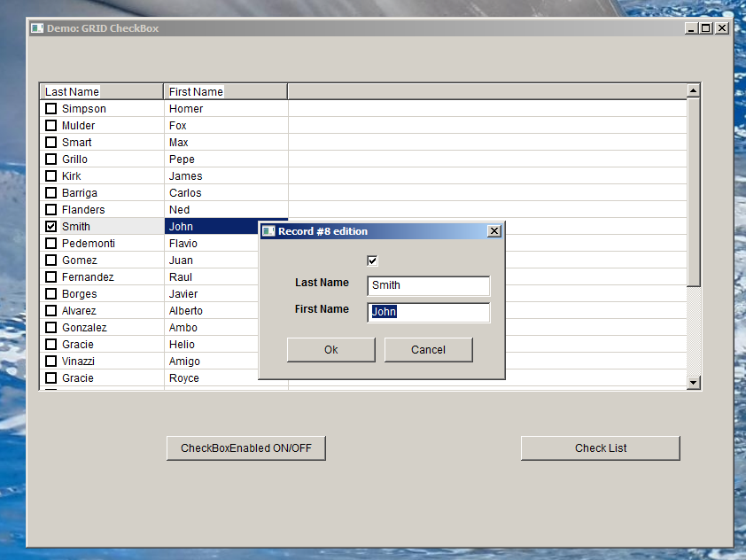Toggle checkbox in Record #8 edition dialog
This screenshot has width=746, height=560.
pos(372,261)
